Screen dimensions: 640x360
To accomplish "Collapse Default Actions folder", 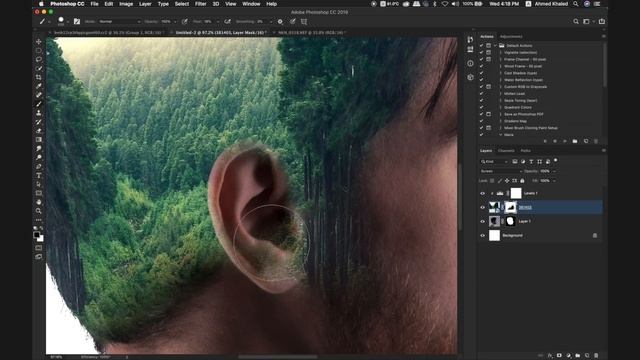I will (496, 46).
